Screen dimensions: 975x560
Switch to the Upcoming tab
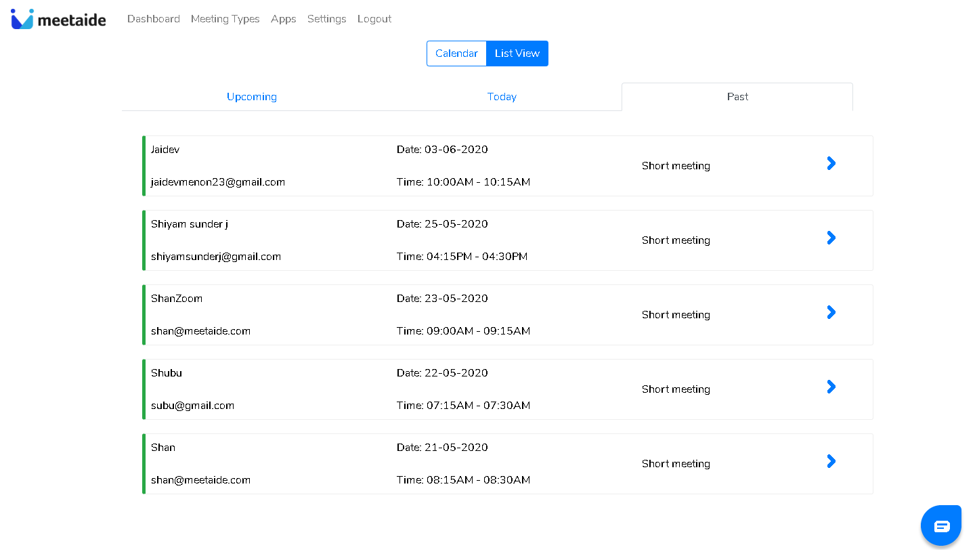(x=252, y=97)
